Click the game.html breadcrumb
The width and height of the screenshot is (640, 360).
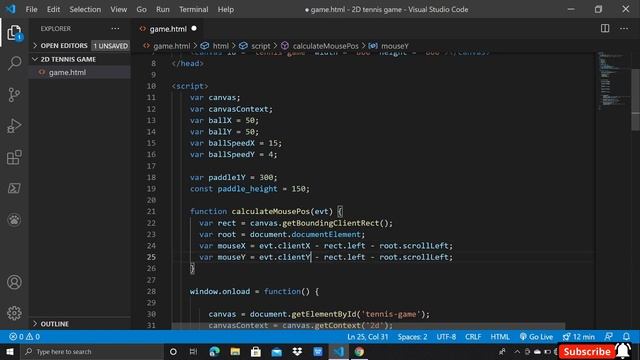pos(171,46)
